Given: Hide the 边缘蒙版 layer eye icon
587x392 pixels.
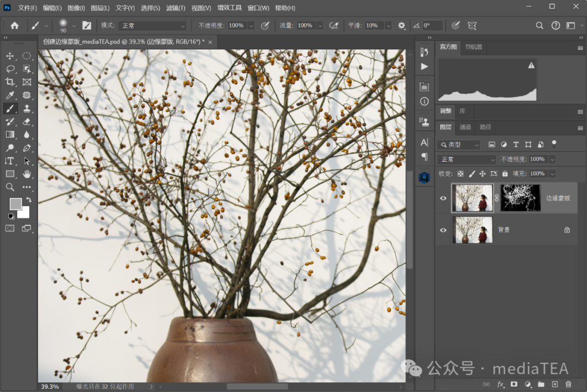Looking at the screenshot, I should point(444,198).
